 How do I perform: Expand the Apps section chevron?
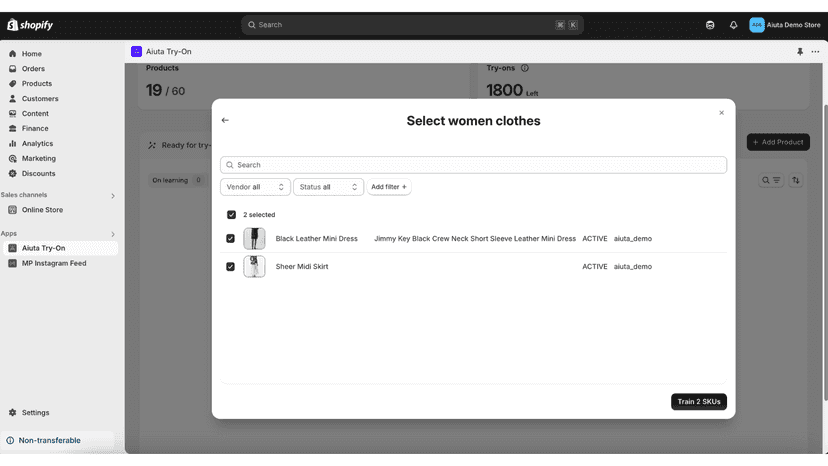[113, 234]
